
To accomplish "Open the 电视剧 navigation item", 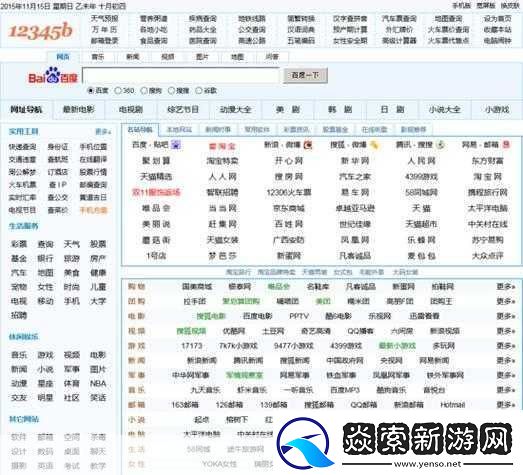I will click(x=131, y=109).
